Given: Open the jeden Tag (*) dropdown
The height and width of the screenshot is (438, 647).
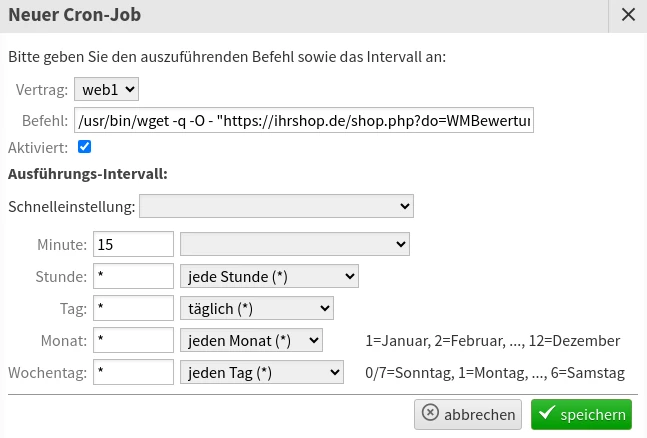Looking at the screenshot, I should 262,372.
